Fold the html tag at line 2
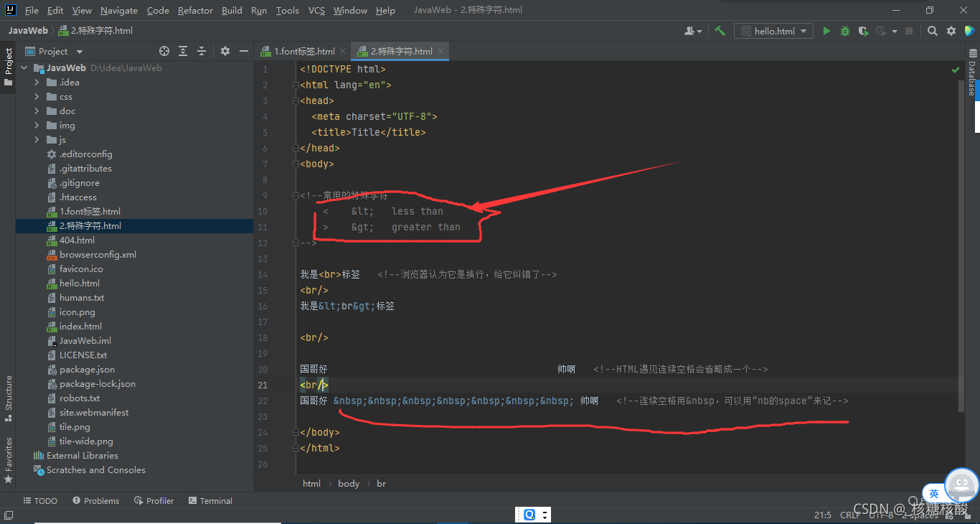 (x=295, y=85)
